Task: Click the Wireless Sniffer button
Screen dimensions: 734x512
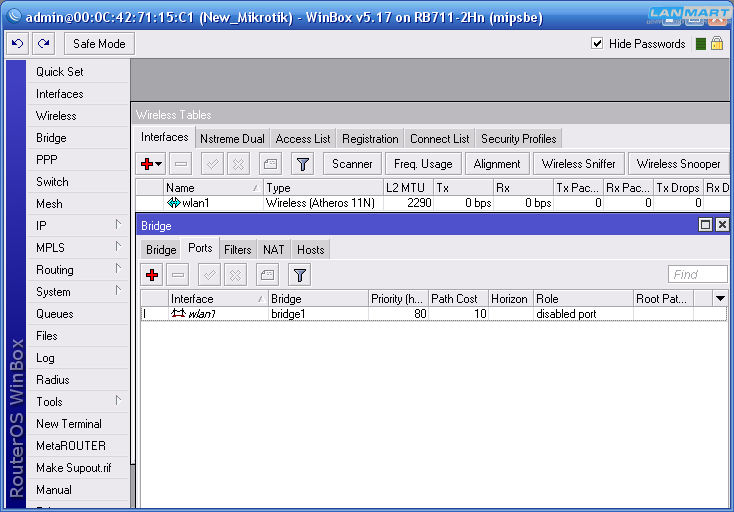Action: pos(579,164)
